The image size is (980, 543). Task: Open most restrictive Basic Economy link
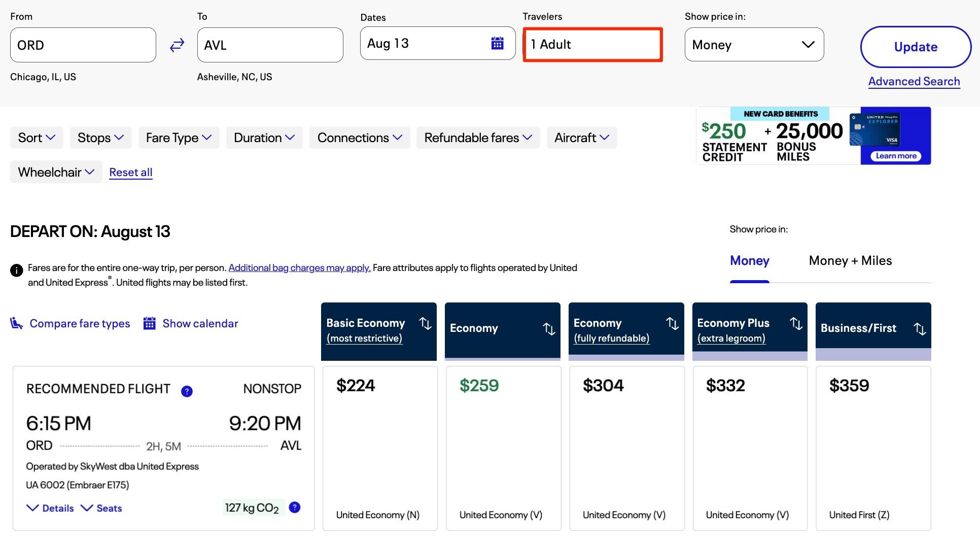pos(364,338)
